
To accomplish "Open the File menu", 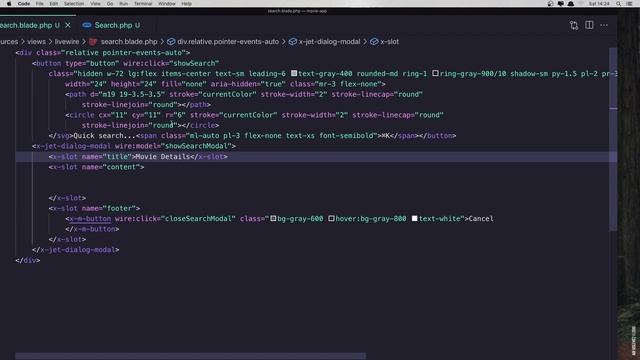I will (x=39, y=4).
